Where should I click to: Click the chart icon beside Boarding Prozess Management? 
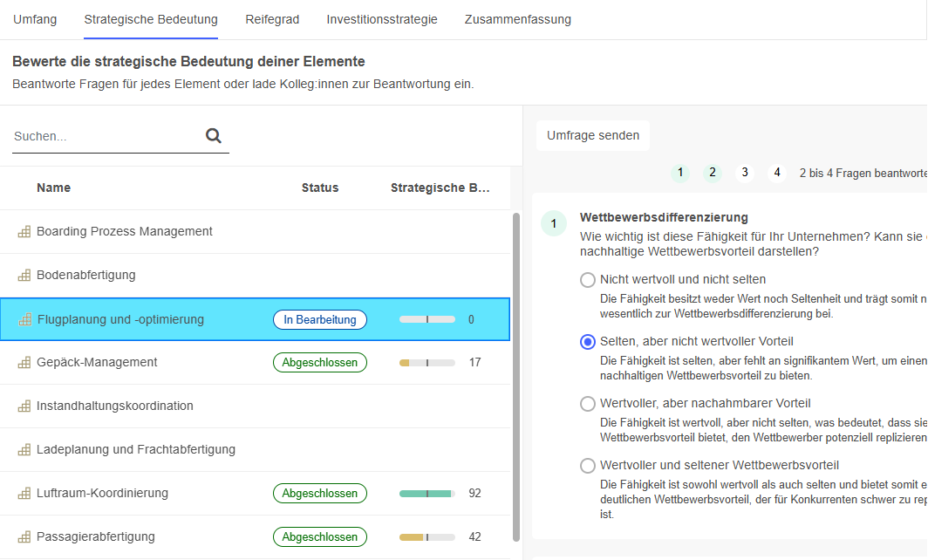coord(23,231)
